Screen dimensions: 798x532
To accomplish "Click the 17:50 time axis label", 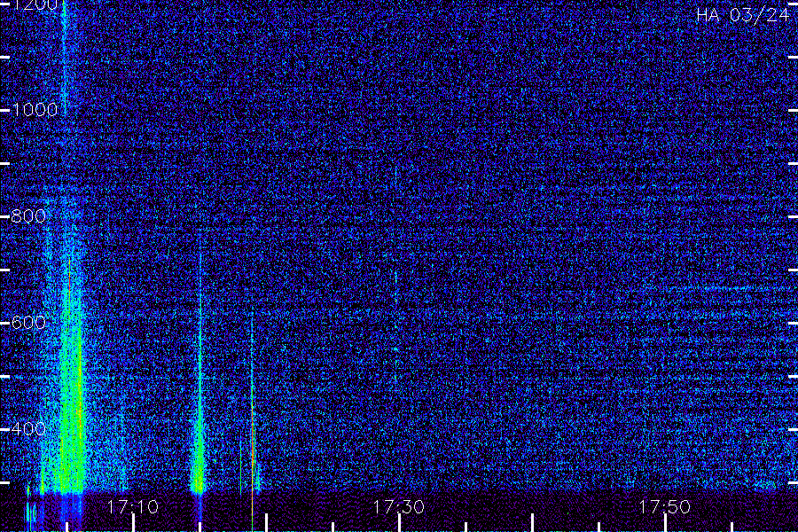I will coord(664,506).
